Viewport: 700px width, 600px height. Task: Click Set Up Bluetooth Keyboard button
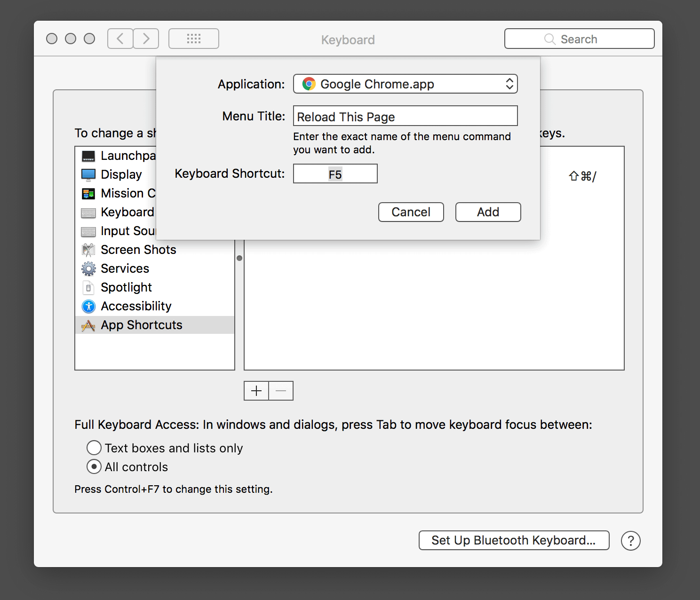tap(514, 540)
